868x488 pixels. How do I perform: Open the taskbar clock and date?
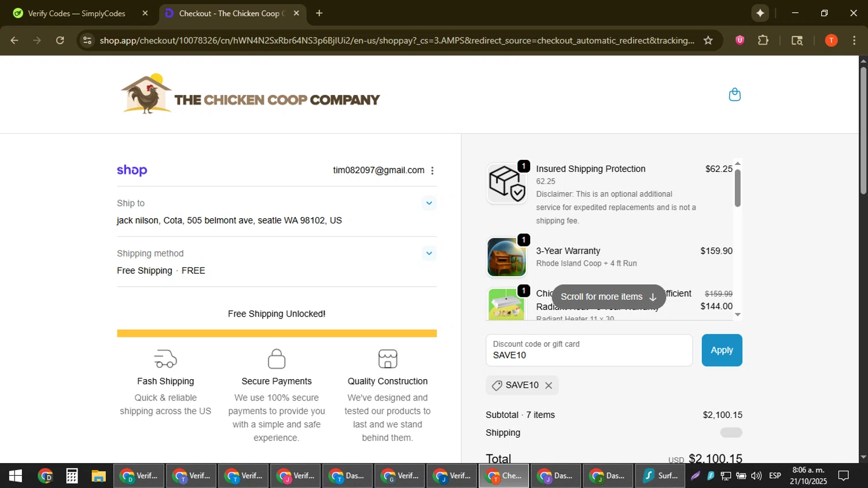[808, 476]
